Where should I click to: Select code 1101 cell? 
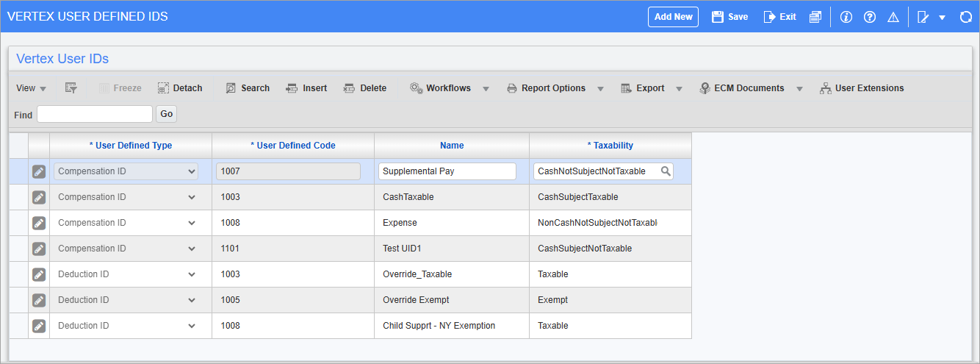293,249
